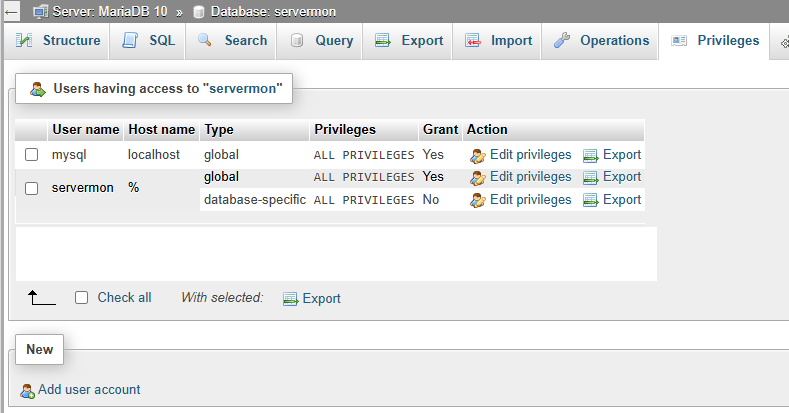Screen dimensions: 789x413
Task: Click the back arrow in the breadcrumb bar
Action: [x=11, y=12]
